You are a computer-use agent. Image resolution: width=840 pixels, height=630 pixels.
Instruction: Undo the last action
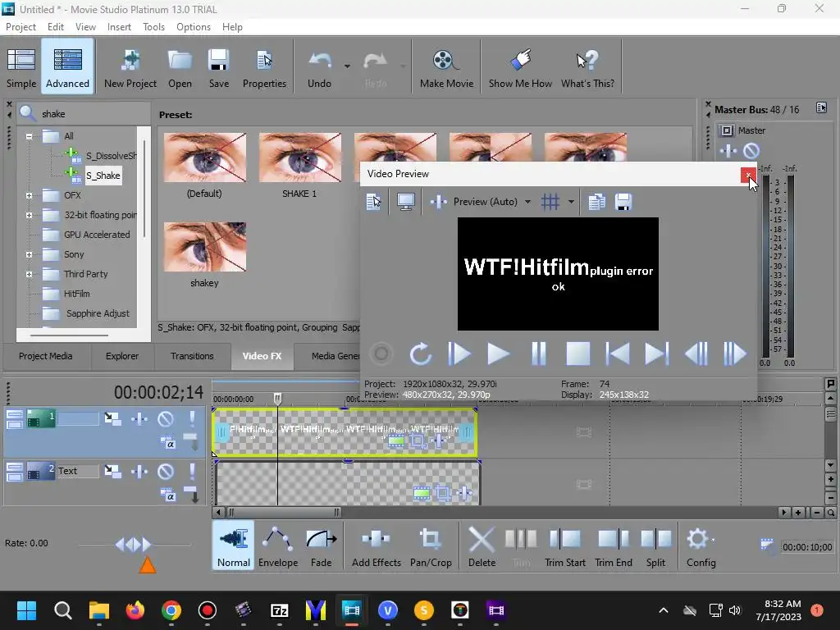[319, 67]
